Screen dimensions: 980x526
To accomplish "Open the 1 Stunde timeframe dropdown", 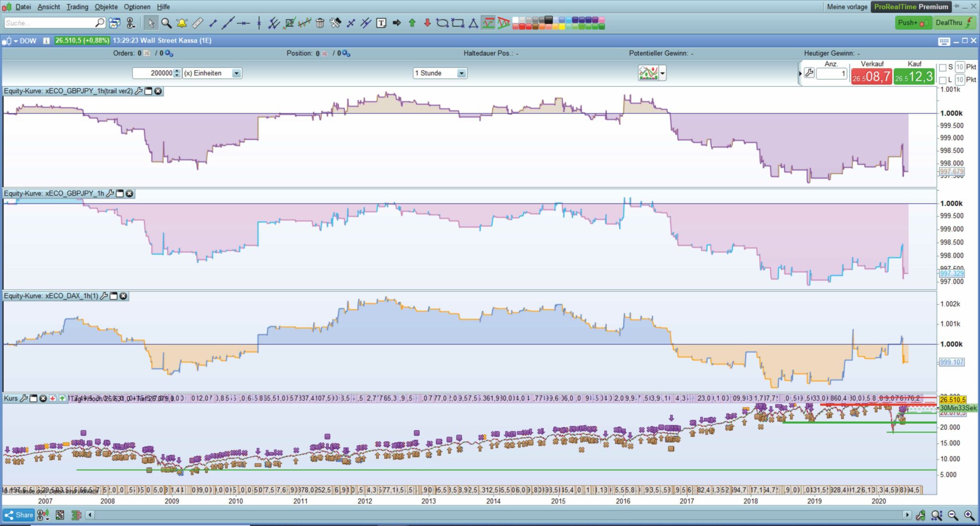I will (x=461, y=73).
